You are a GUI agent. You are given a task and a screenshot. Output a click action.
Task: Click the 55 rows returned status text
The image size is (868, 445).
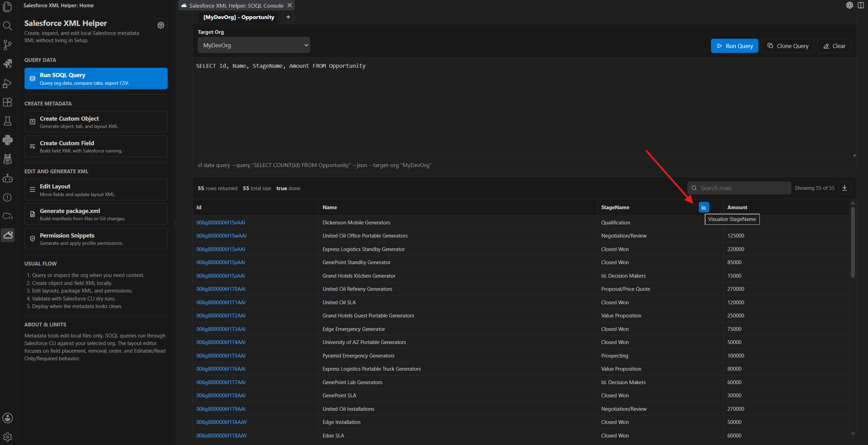point(218,188)
